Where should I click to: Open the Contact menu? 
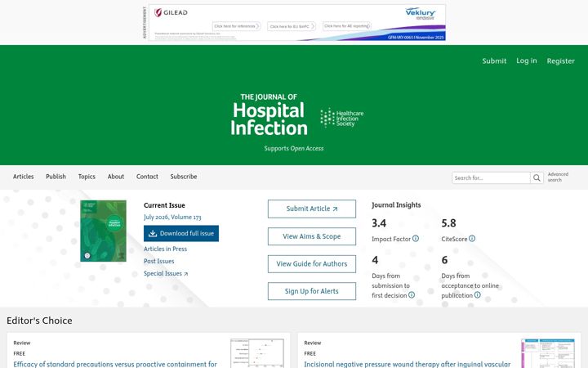[x=147, y=177]
